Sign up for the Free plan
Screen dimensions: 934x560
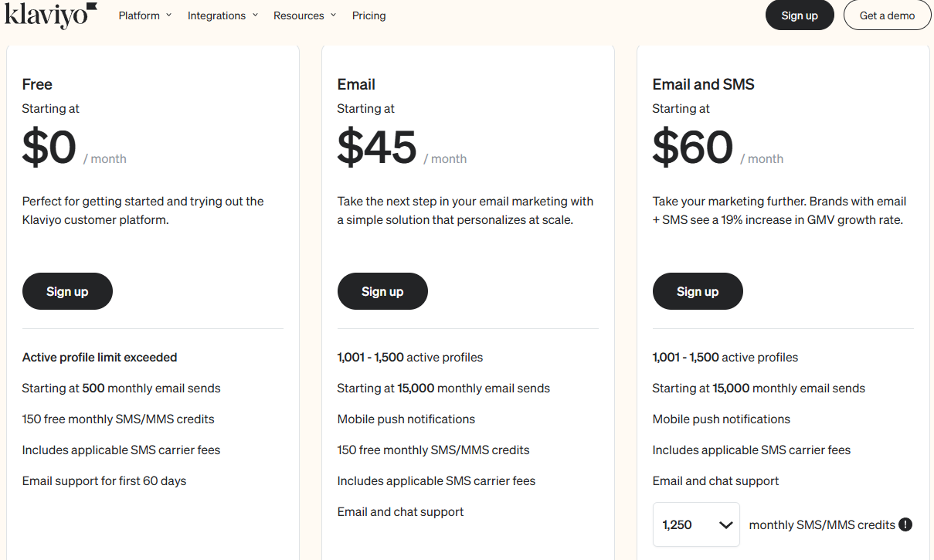click(67, 291)
